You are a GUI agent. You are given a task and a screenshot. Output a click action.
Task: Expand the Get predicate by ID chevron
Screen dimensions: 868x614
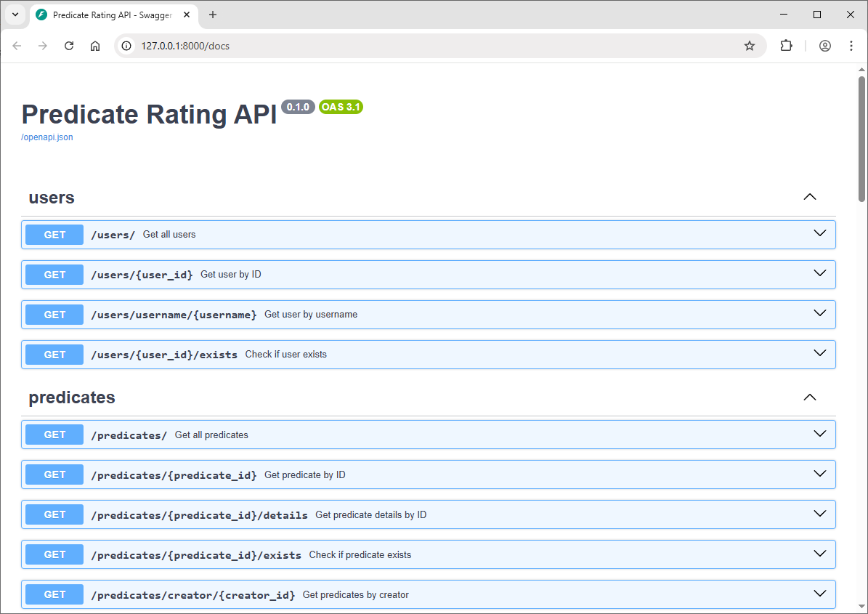820,473
